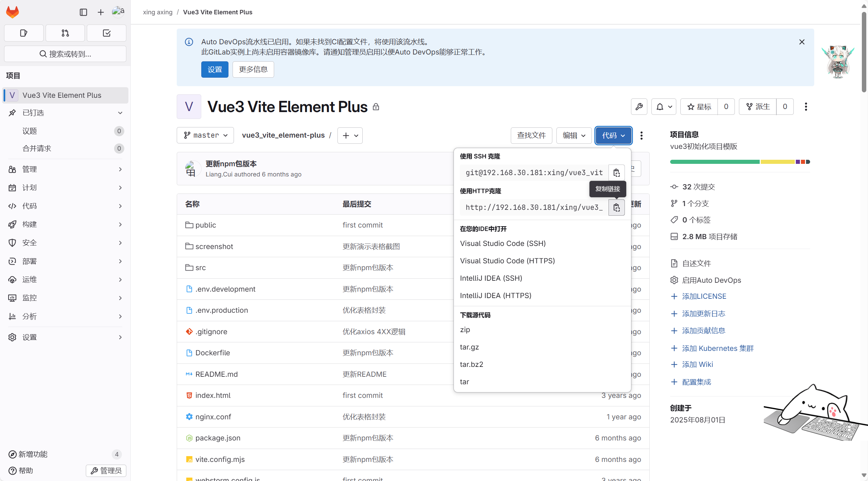Click the GitLab fox logo
Image resolution: width=868 pixels, height=481 pixels.
tap(13, 12)
